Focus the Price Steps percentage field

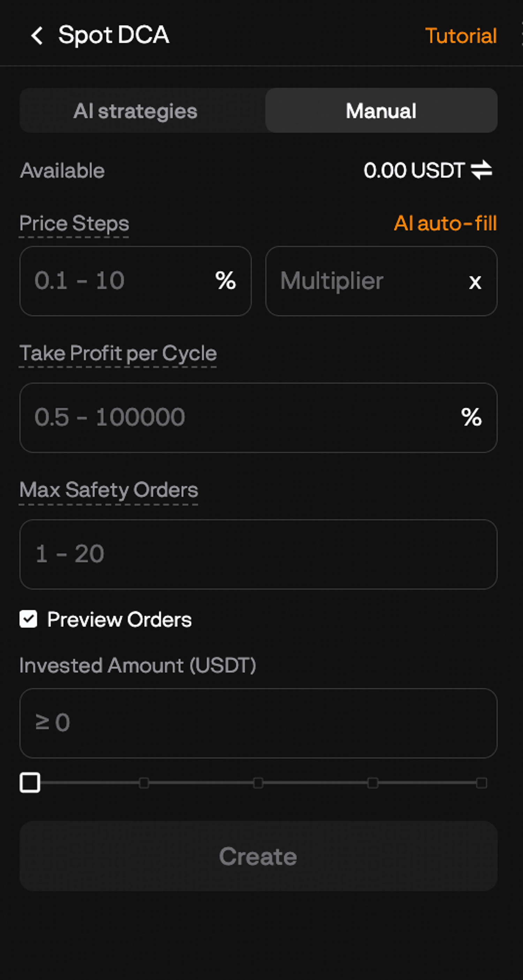pyautogui.click(x=135, y=281)
